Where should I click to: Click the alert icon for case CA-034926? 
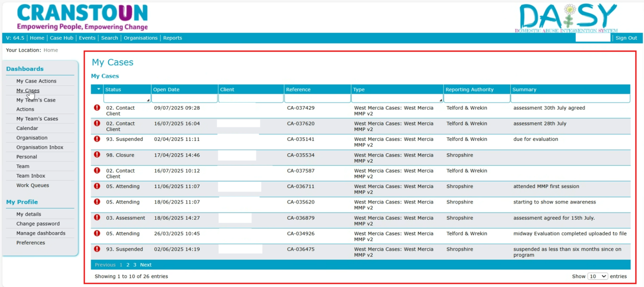pos(97,233)
